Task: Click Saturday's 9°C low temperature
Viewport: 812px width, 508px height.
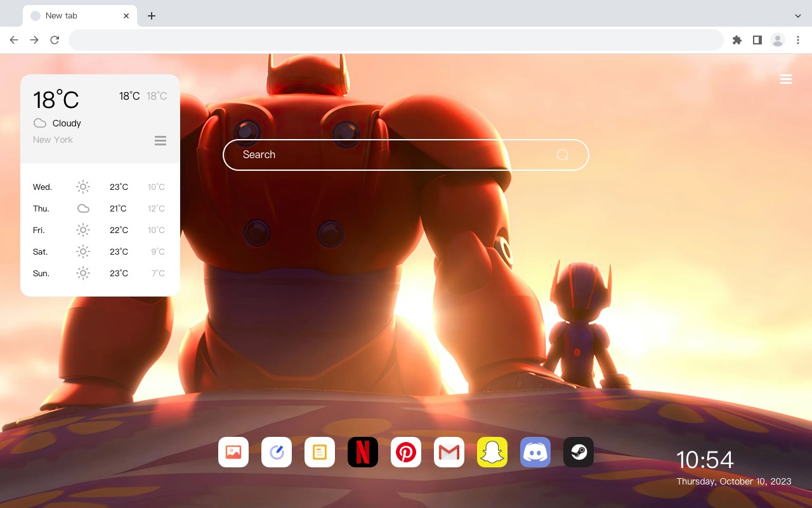Action: click(158, 252)
